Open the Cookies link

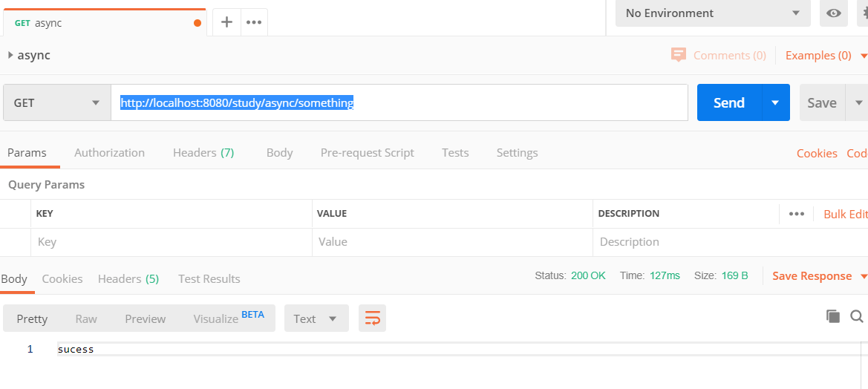(x=817, y=153)
